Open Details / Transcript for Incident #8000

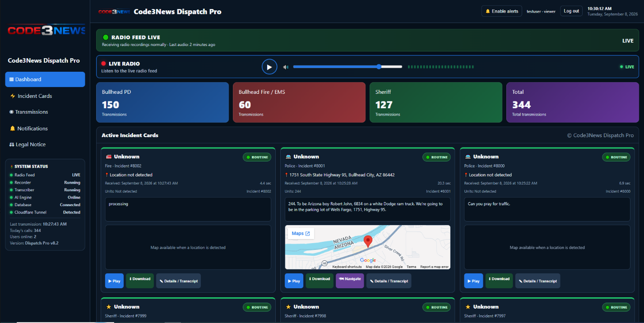[x=537, y=281]
